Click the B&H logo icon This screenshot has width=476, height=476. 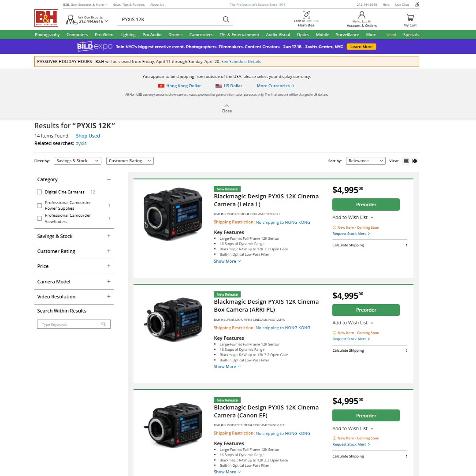point(46,19)
